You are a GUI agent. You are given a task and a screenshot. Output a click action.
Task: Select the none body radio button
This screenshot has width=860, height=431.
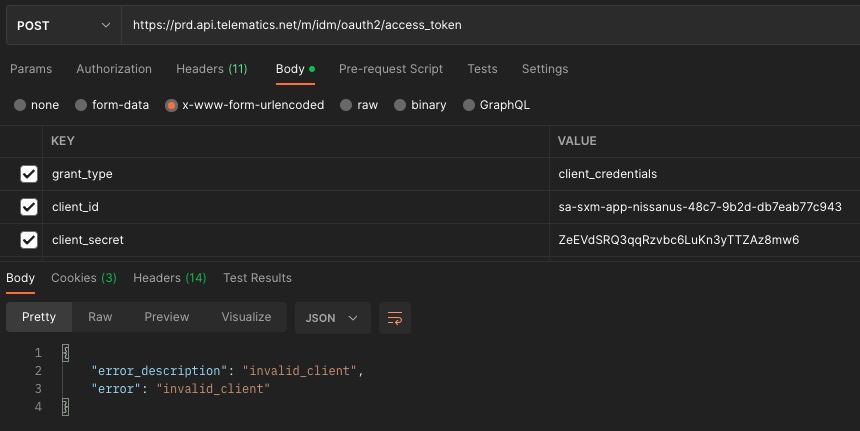pyautogui.click(x=20, y=105)
